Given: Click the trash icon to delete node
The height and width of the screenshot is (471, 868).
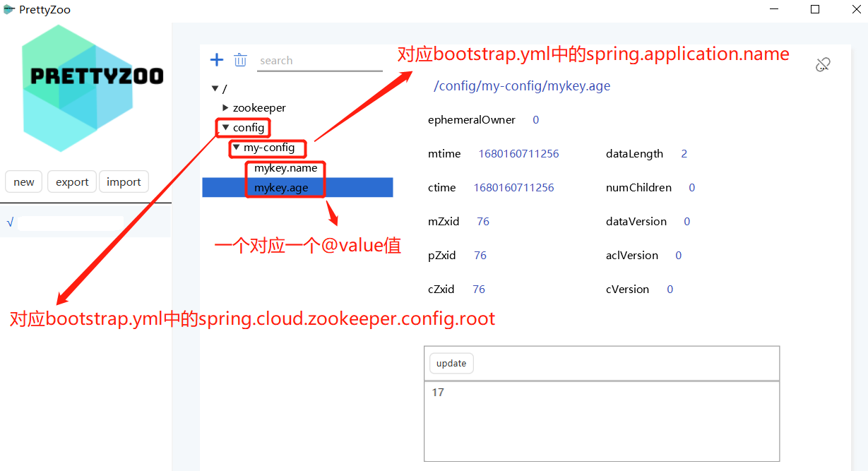Looking at the screenshot, I should pos(240,60).
